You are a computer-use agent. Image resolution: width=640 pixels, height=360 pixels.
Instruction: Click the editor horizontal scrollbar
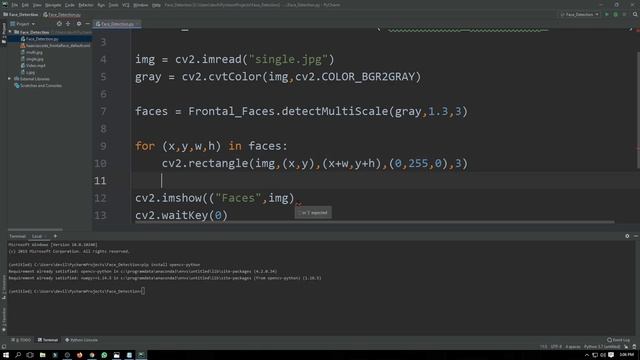tap(374, 222)
